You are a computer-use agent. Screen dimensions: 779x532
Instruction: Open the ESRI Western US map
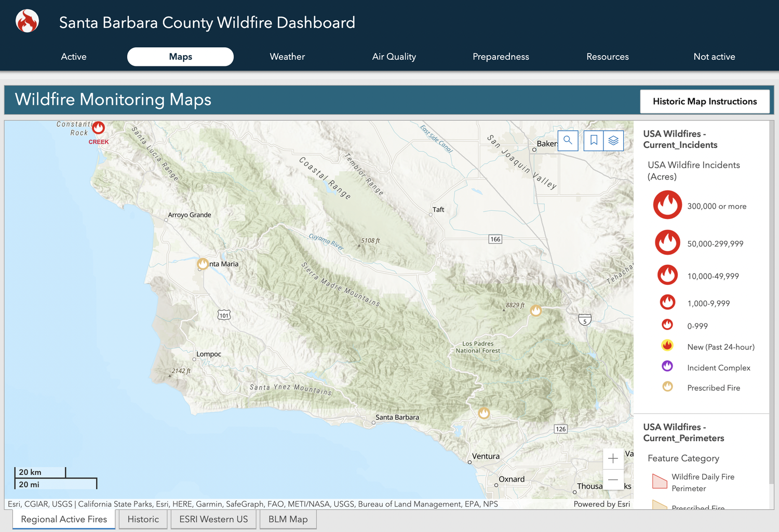tap(213, 519)
